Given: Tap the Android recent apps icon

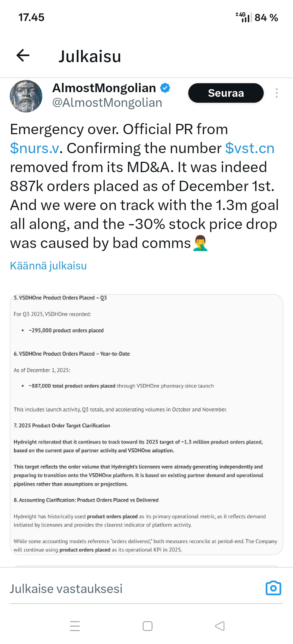Looking at the screenshot, I should tap(75, 626).
